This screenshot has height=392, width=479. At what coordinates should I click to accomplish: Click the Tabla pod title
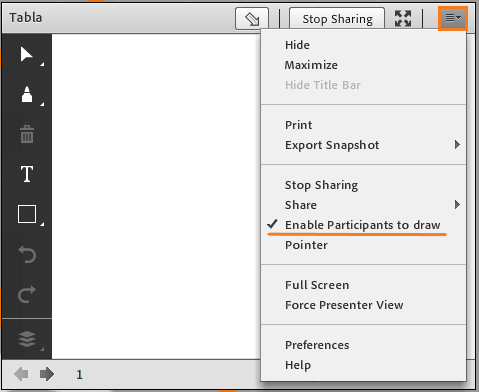tap(26, 17)
